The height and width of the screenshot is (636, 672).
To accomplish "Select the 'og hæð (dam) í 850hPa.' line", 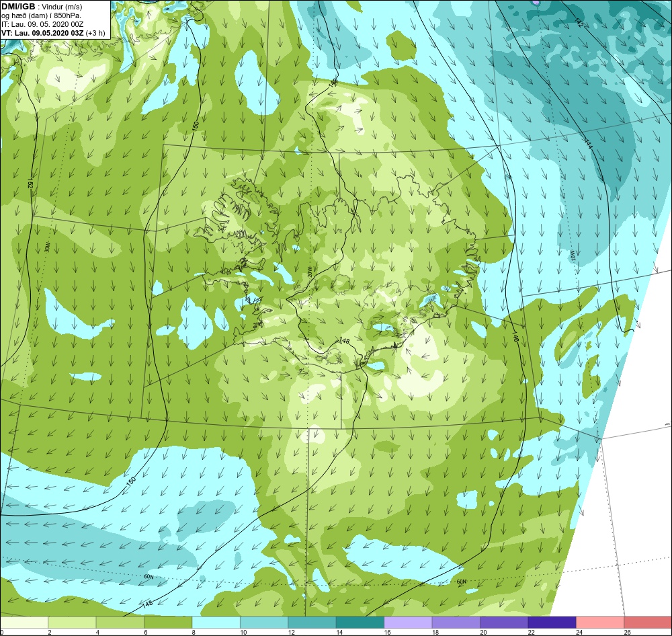I will [x=41, y=16].
